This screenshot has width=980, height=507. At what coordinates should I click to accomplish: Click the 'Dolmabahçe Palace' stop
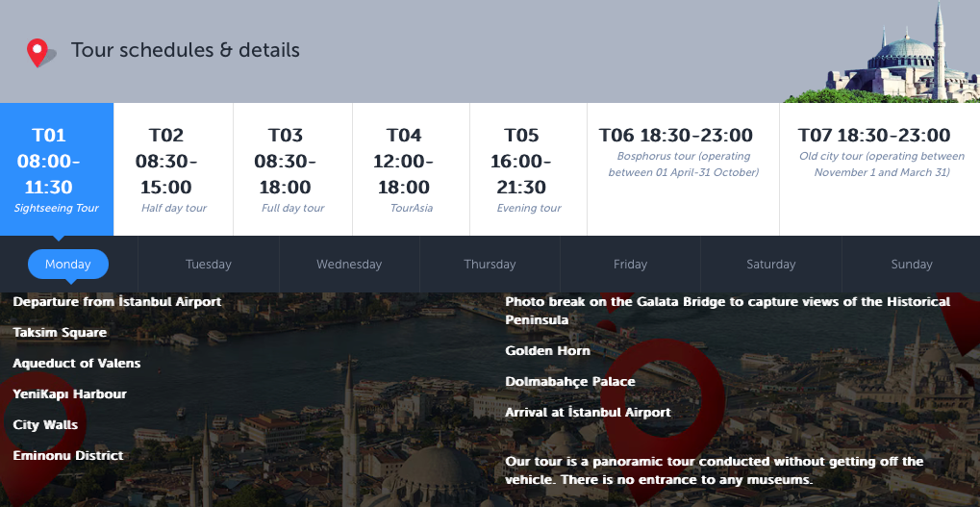pos(570,381)
